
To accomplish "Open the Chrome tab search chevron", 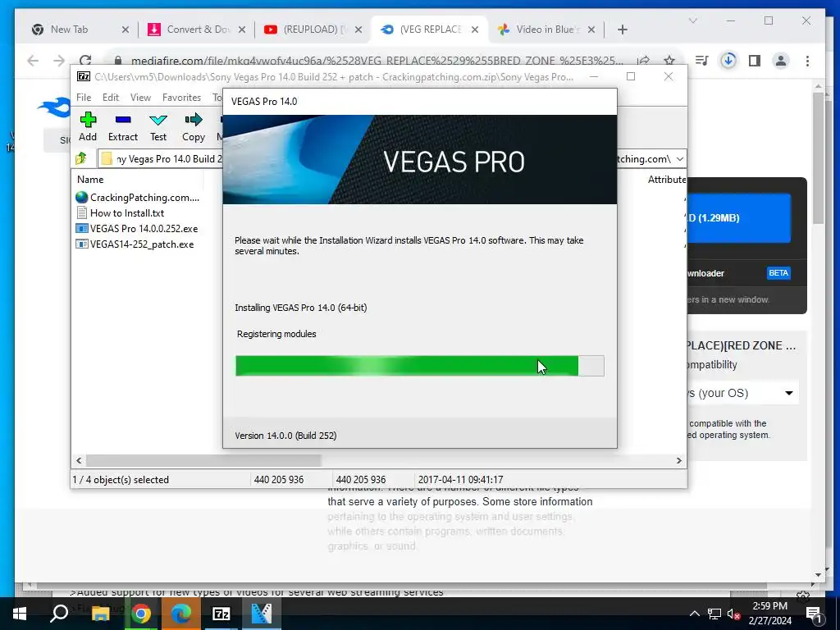I will point(692,21).
